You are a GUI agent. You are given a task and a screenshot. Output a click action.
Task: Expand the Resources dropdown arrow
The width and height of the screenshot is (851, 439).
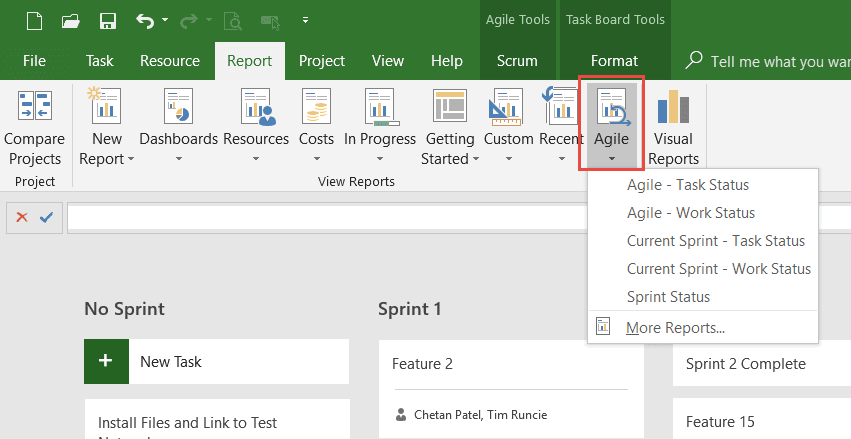pyautogui.click(x=256, y=159)
